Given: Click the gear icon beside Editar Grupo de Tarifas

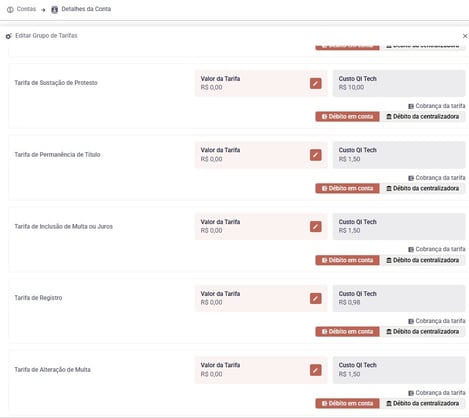Looking at the screenshot, I should tap(9, 36).
